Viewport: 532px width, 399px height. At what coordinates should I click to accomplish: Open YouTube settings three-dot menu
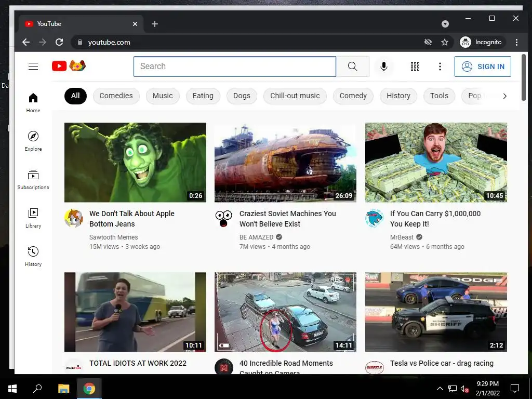[440, 66]
